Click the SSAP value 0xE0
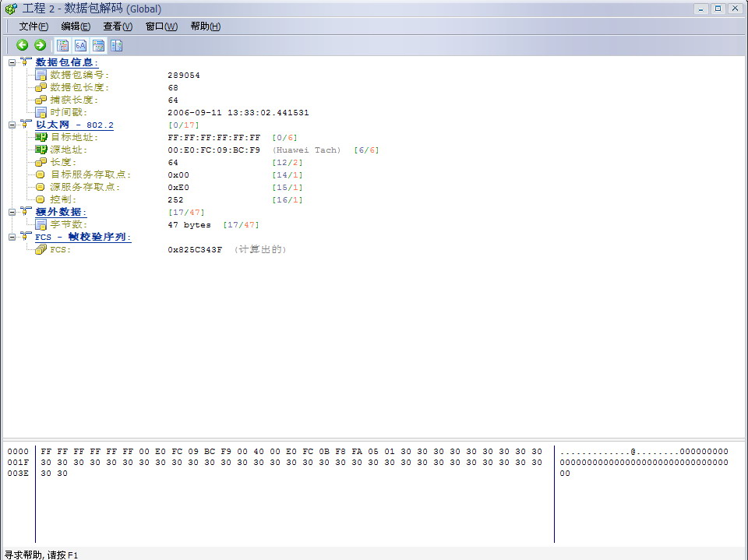 (178, 188)
